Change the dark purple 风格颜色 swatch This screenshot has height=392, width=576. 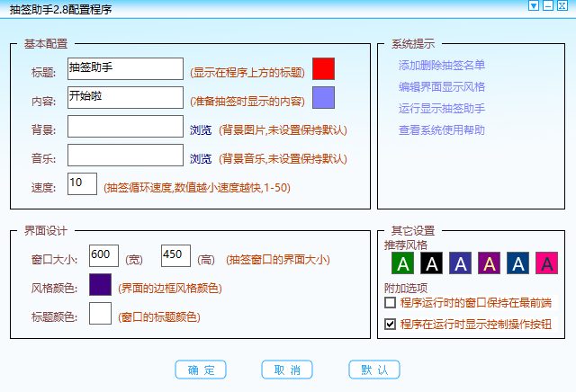tap(101, 285)
